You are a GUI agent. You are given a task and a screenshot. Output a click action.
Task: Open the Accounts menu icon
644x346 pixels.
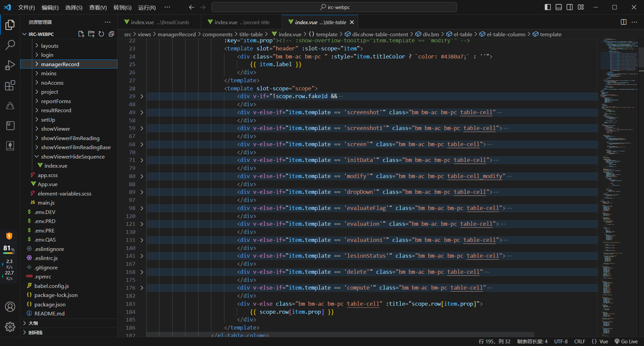click(x=10, y=307)
